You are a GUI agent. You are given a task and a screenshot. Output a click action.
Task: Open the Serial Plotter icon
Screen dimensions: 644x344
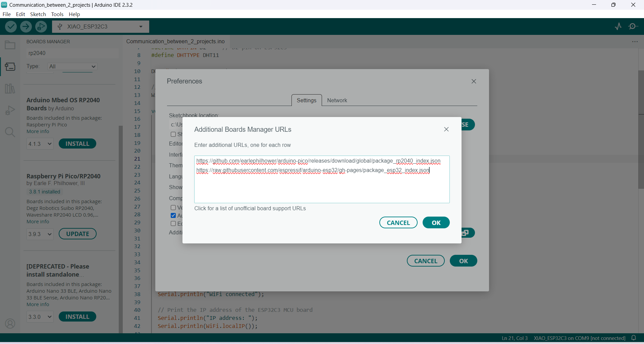[618, 26]
